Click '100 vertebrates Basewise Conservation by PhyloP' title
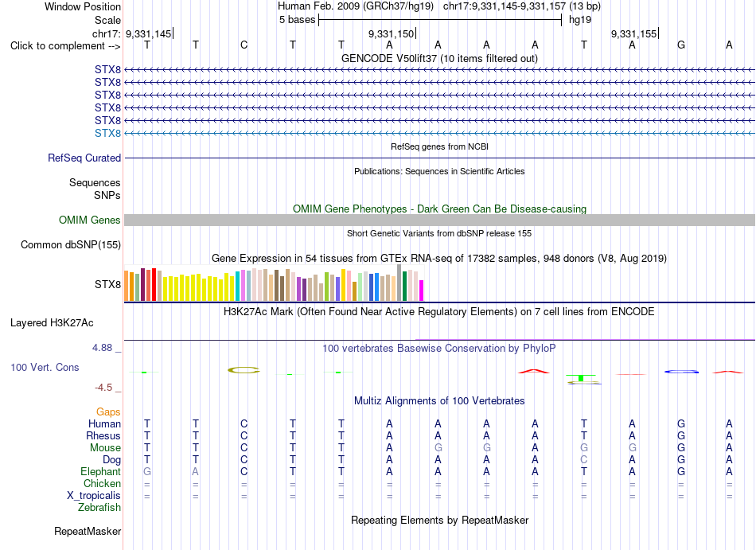 (x=439, y=348)
